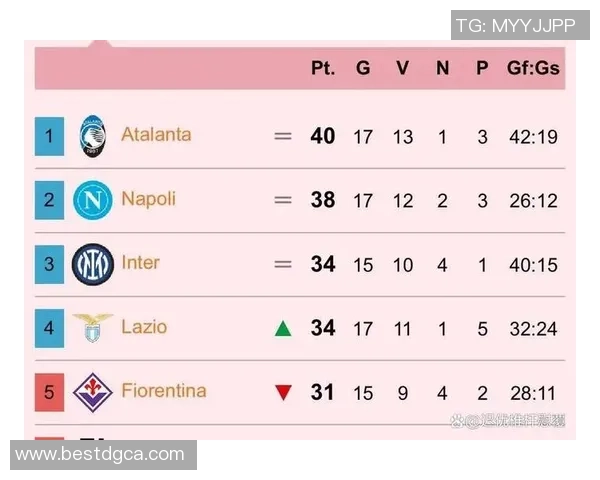600x480 pixels.
Task: Open the Napoli team link
Action: (148, 199)
